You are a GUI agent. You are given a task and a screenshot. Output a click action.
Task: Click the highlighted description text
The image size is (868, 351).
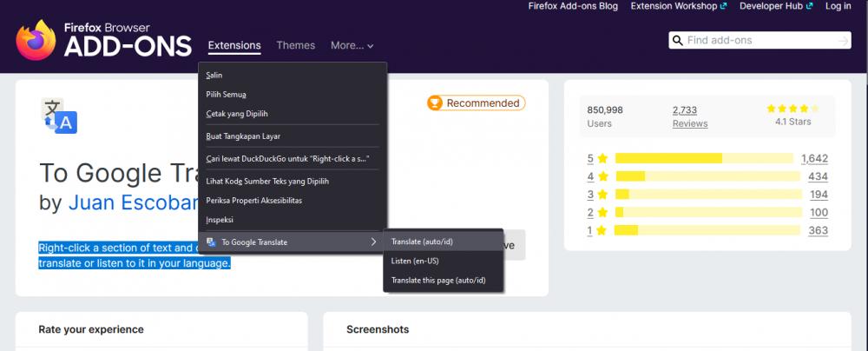point(135,255)
